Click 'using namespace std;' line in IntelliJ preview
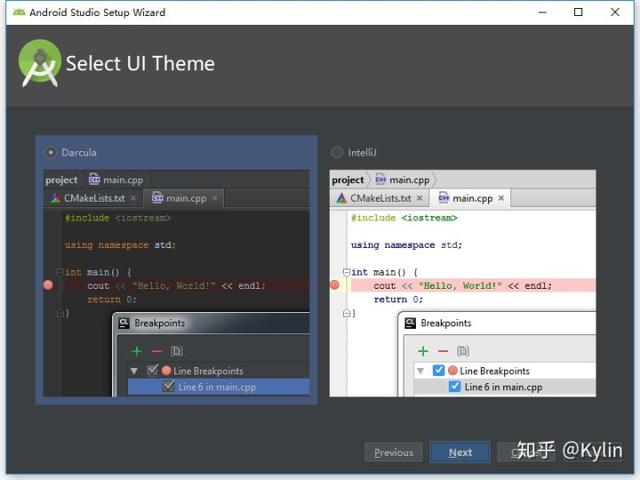 tap(406, 245)
